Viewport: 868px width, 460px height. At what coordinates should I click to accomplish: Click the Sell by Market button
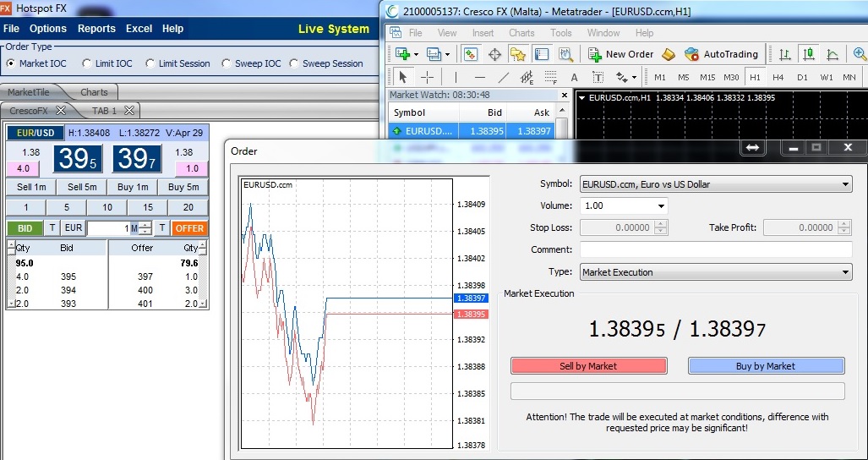[x=588, y=366]
